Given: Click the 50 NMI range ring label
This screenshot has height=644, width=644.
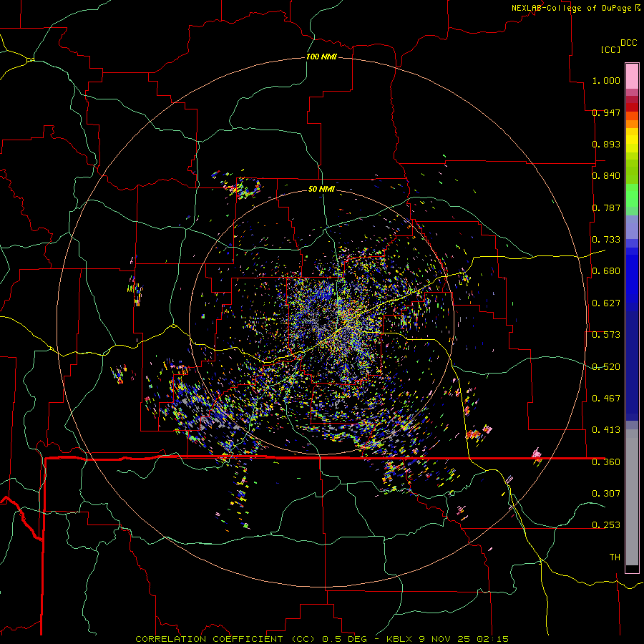Looking at the screenshot, I should 321,189.
